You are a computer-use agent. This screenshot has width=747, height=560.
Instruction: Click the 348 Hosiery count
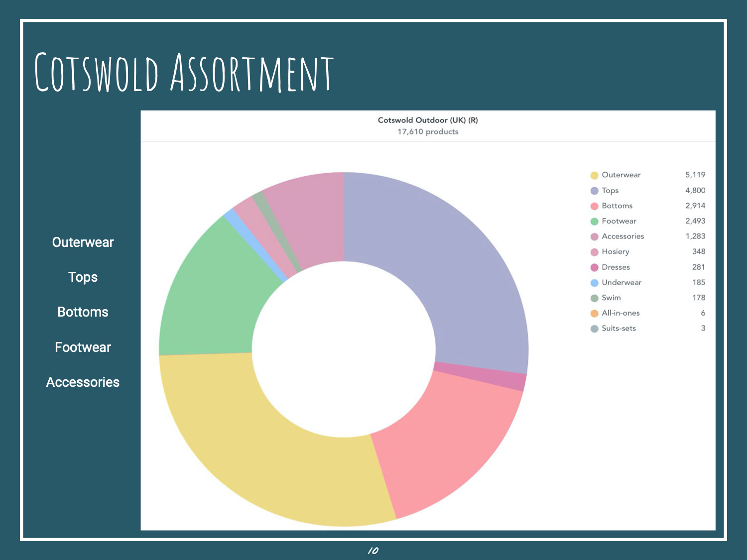[x=699, y=251]
